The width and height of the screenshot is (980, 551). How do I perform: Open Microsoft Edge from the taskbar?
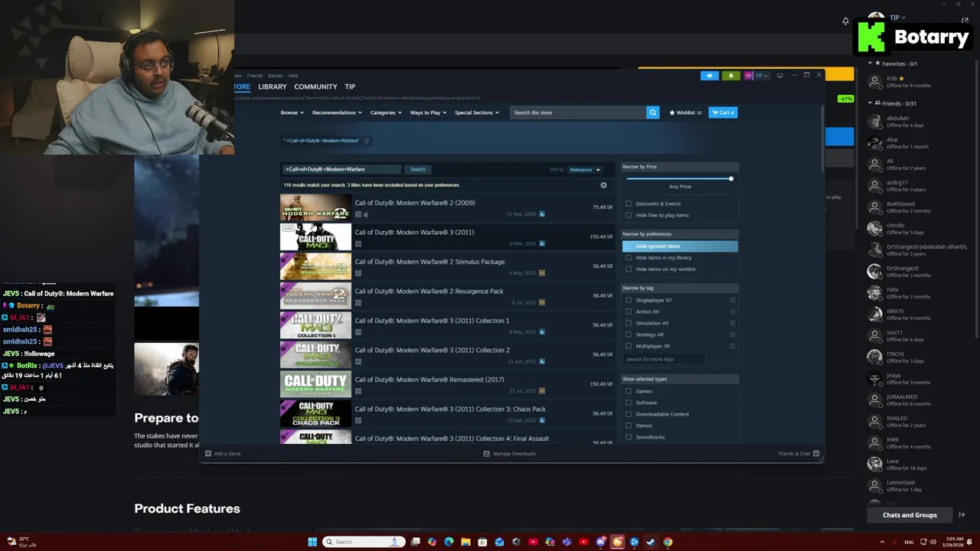449,542
